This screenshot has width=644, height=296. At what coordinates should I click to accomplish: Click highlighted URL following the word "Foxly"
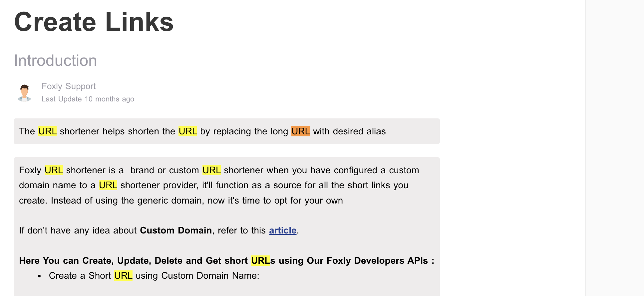54,170
